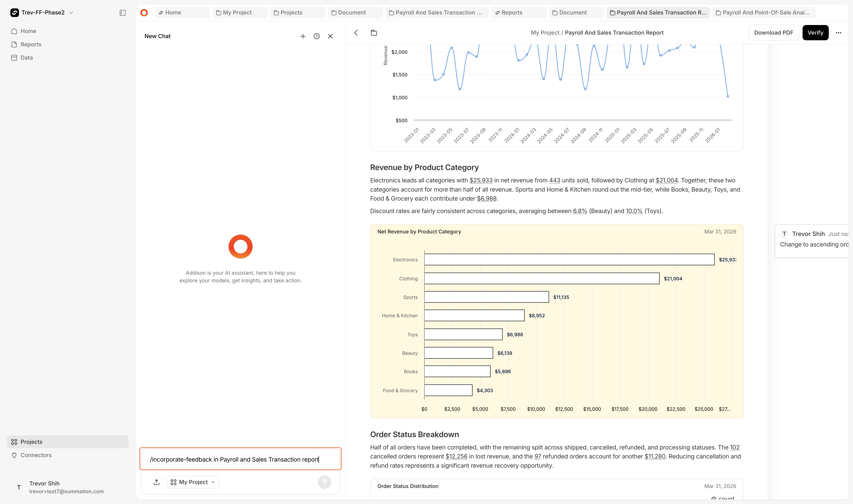Switch to the Reports tab
This screenshot has height=504, width=853.
pos(519,13)
